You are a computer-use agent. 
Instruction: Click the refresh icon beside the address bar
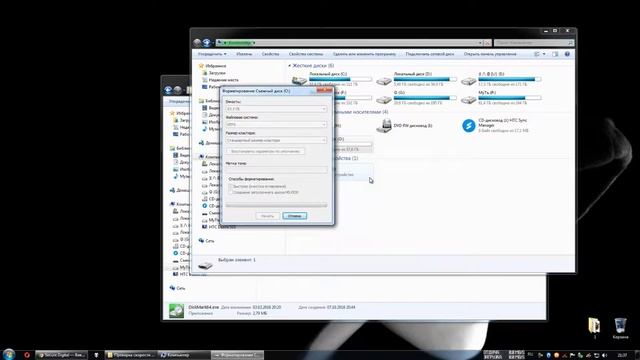(487, 42)
